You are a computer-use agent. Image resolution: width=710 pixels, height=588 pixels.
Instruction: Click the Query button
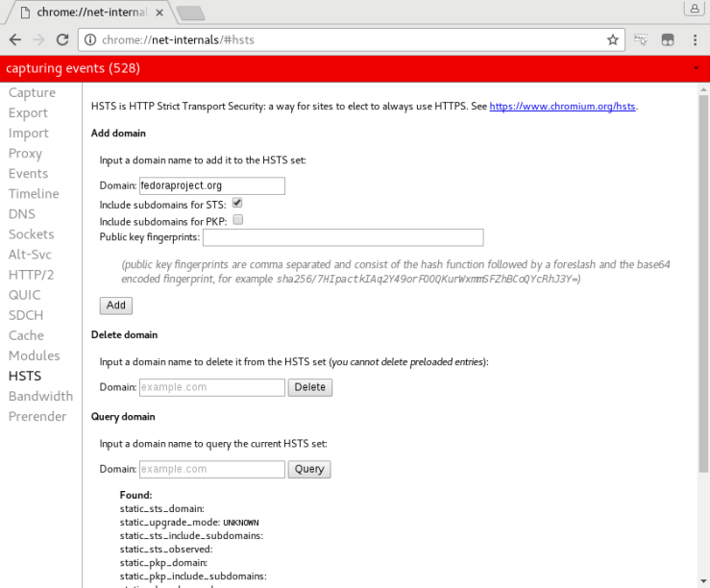[309, 470]
